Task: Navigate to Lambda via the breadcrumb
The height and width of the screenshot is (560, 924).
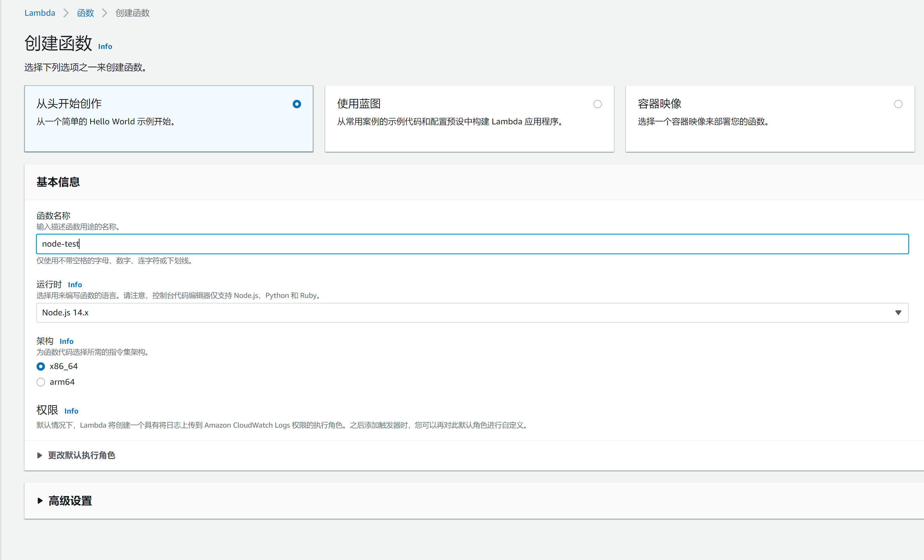Action: pos(40,12)
